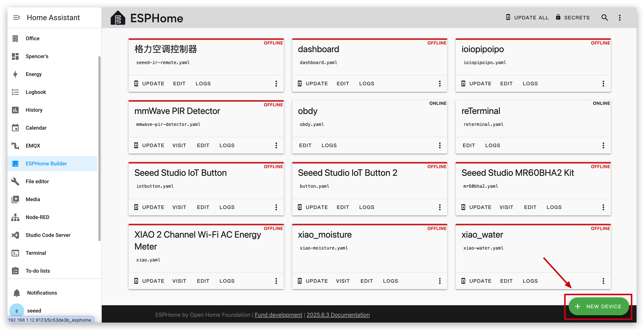Open more options for obdy card

pos(440,145)
